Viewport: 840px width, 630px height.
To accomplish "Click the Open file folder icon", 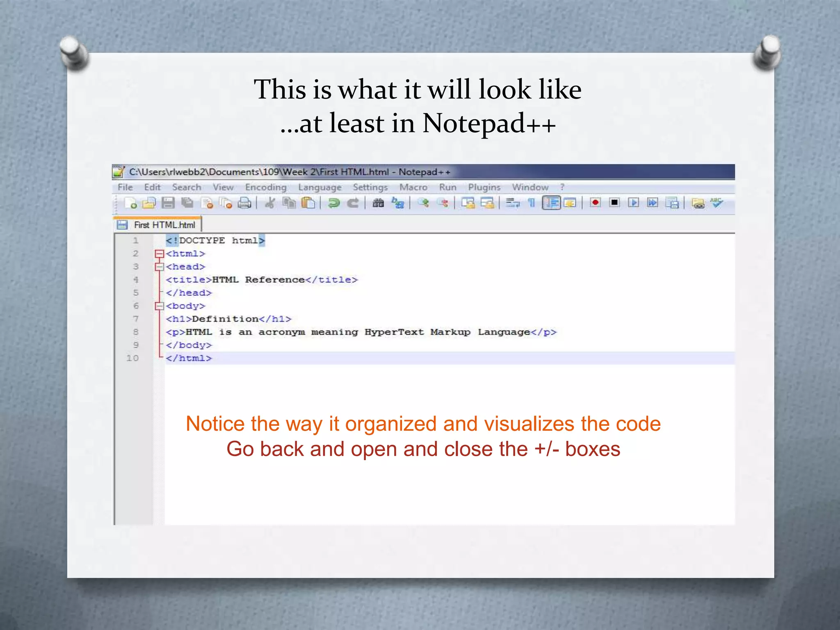I will pyautogui.click(x=149, y=203).
